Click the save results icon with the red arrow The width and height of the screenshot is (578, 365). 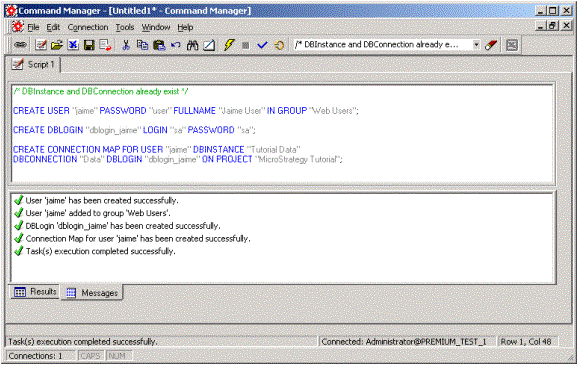[x=105, y=45]
